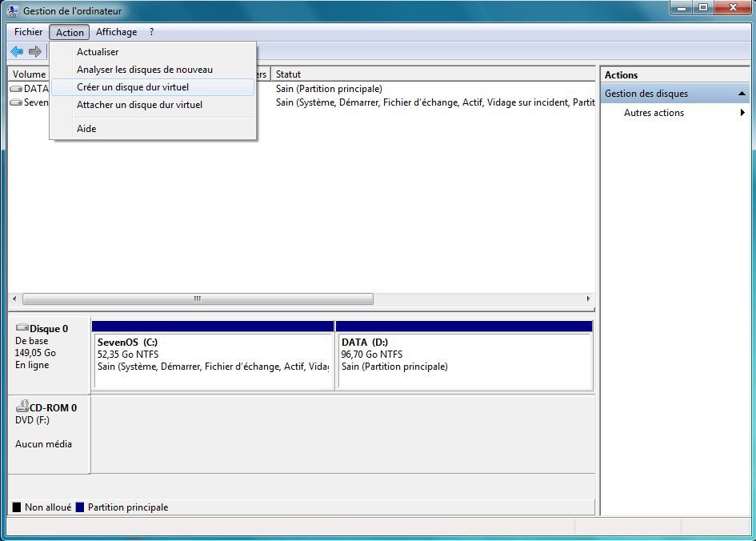This screenshot has width=756, height=541.
Task: Click the '52,35 Go NTFS' text
Action: (128, 355)
